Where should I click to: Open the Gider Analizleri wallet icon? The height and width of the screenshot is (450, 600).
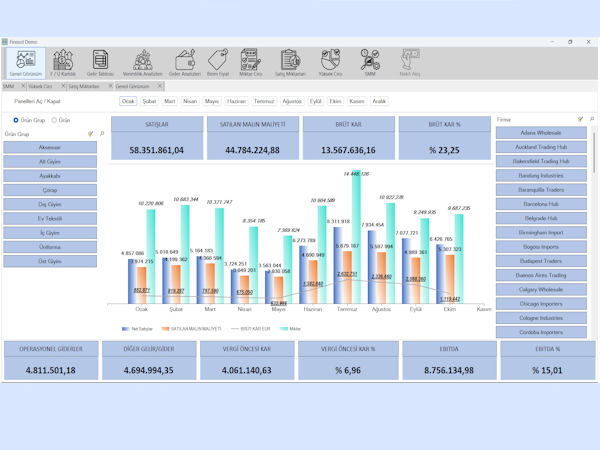point(185,63)
